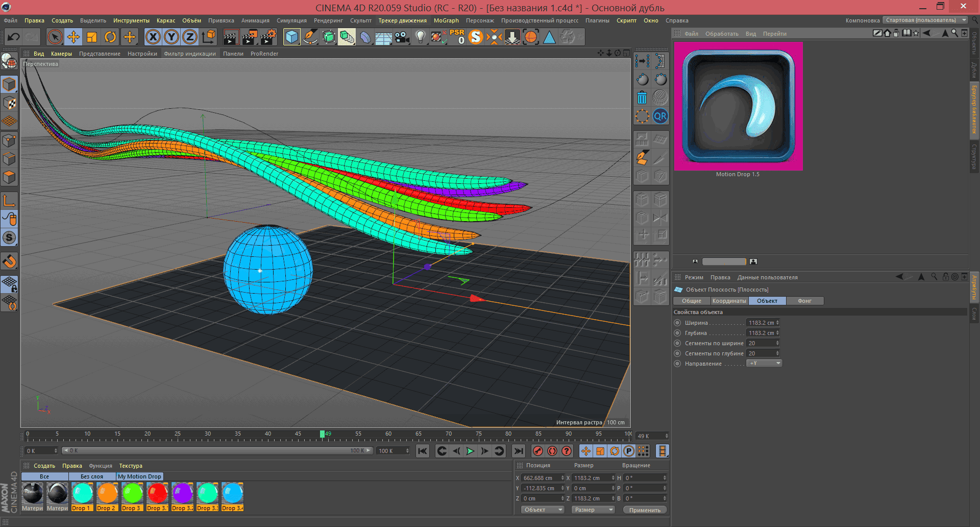Image resolution: width=980 pixels, height=527 pixels.
Task: Select the Live Selection tool
Action: coord(55,37)
